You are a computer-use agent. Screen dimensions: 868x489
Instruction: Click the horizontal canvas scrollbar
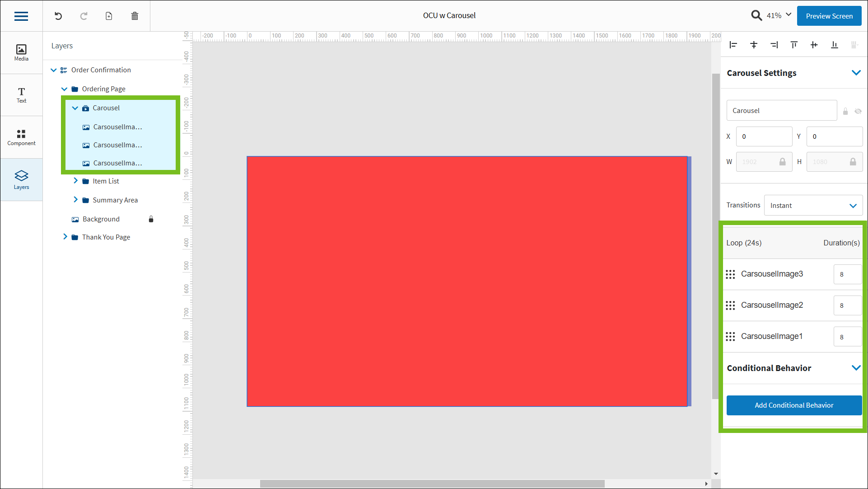(432, 484)
